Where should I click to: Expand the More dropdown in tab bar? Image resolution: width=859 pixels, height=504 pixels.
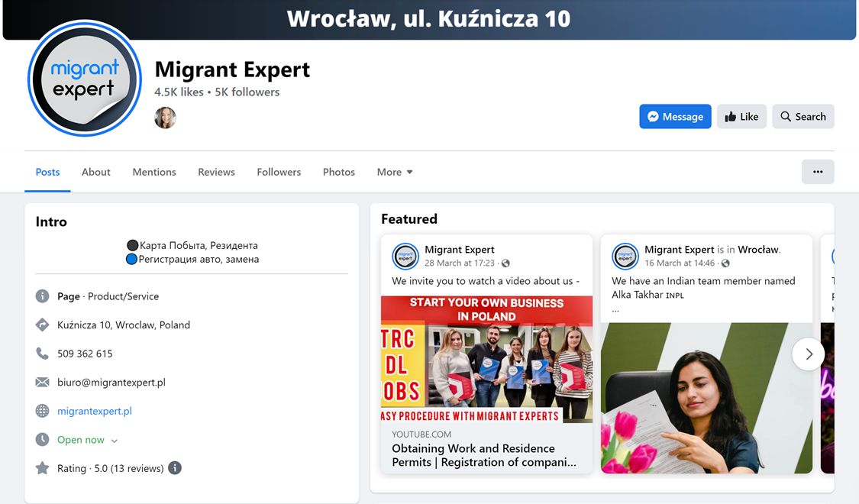click(x=395, y=172)
